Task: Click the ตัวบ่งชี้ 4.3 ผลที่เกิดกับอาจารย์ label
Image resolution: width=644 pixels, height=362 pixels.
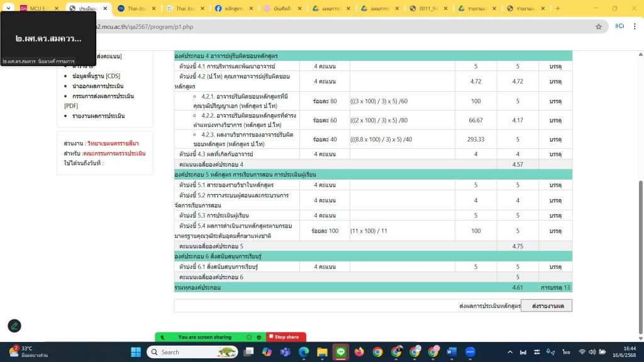Action: [x=216, y=154]
